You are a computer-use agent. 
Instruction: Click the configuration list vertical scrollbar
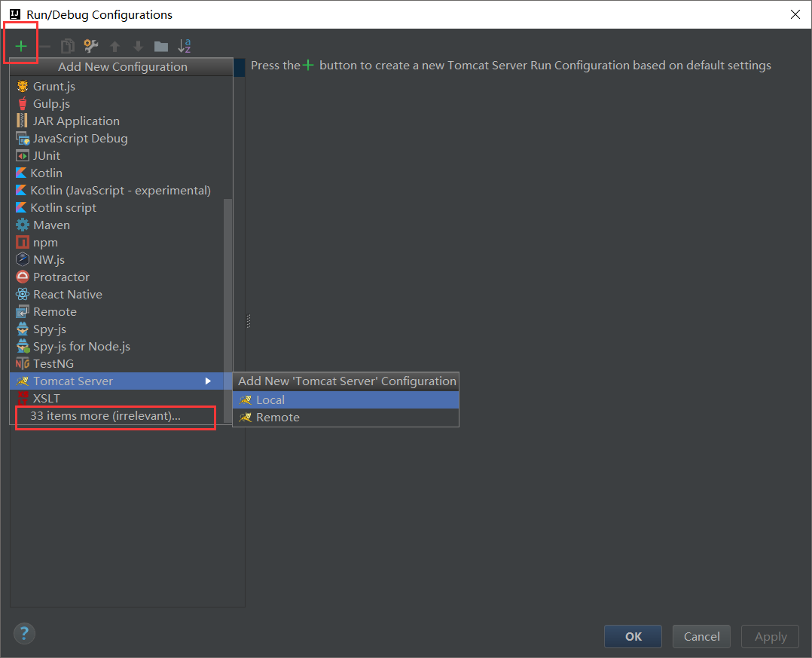click(x=227, y=301)
